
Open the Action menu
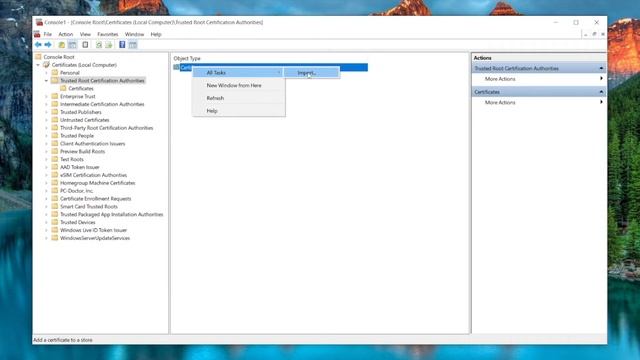65,34
